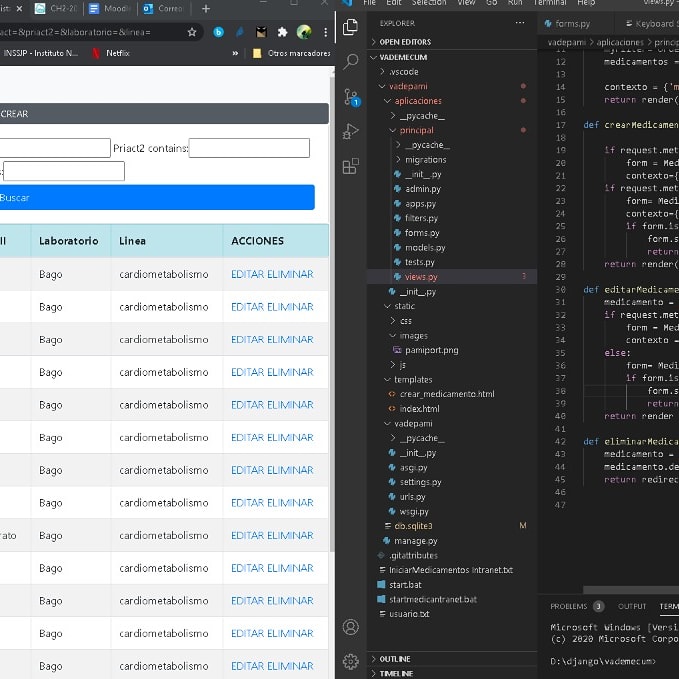Switch to the Moodle browser tab
This screenshot has width=679, height=679.
[112, 9]
